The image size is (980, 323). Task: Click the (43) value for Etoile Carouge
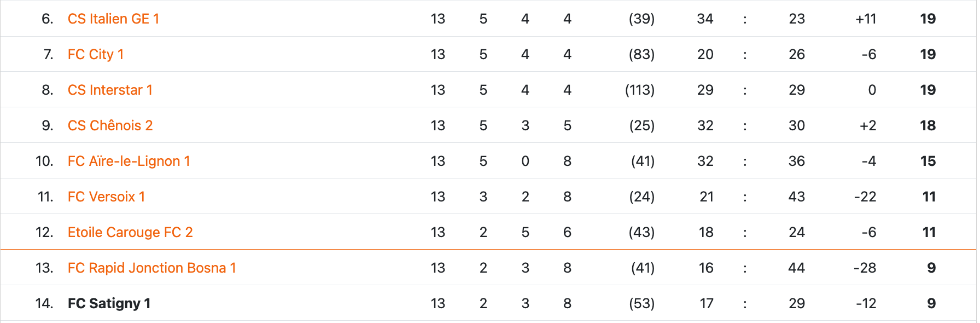click(641, 232)
